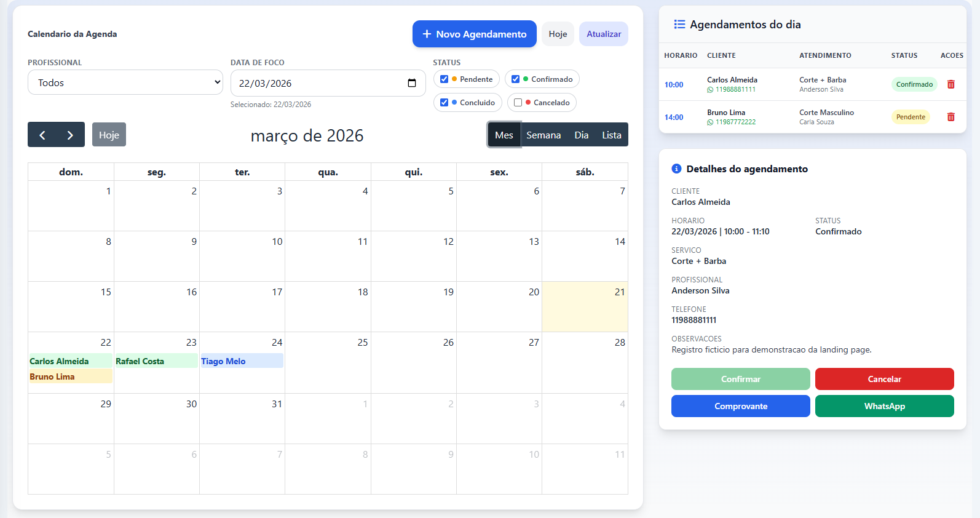Delete the 14:00 Bruno Lima appointment
Image resolution: width=980 pixels, height=518 pixels.
click(x=951, y=117)
